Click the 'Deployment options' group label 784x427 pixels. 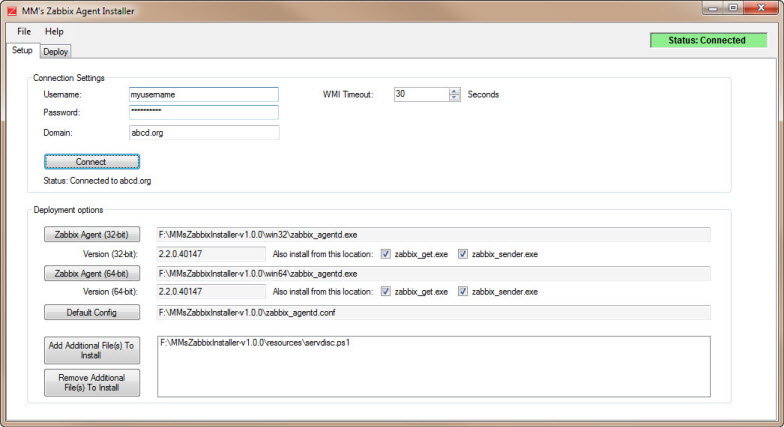pos(68,210)
